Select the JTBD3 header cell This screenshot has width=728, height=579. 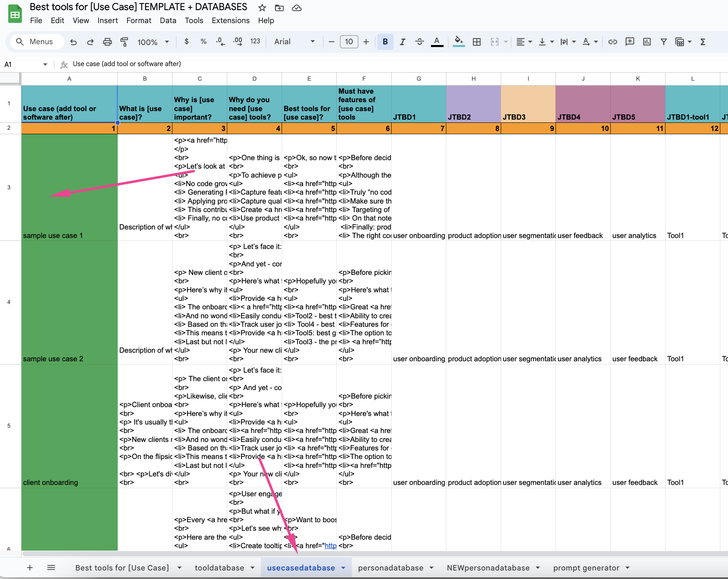tap(528, 104)
